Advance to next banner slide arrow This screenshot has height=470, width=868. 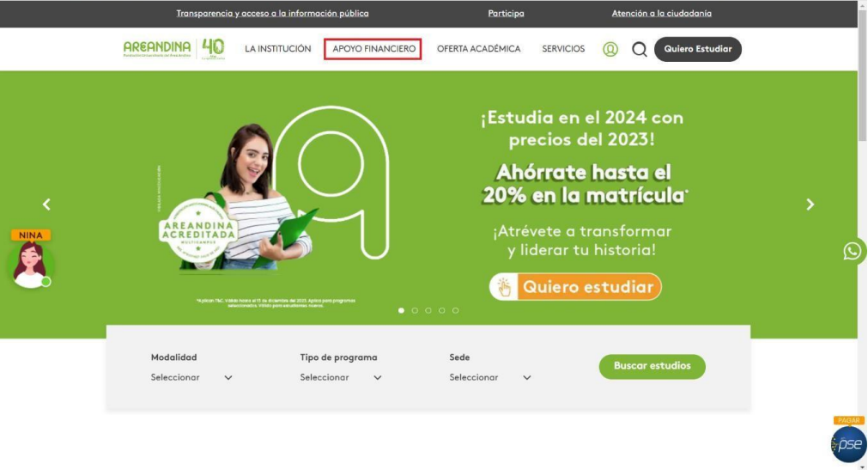pyautogui.click(x=810, y=204)
